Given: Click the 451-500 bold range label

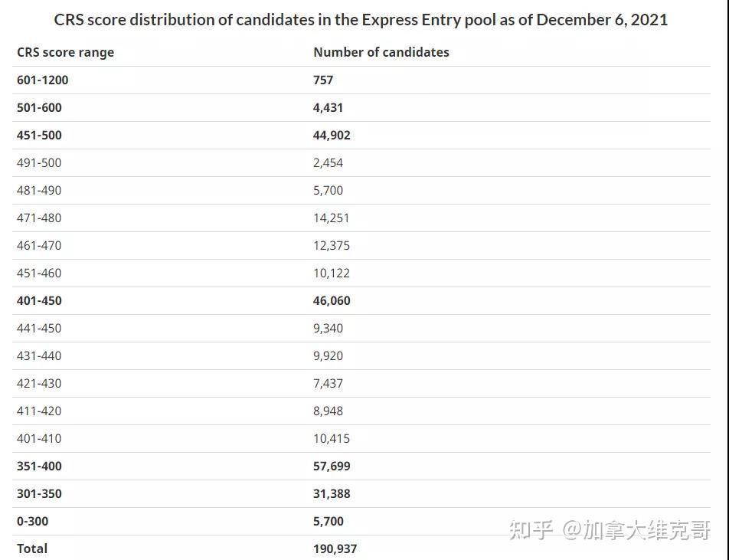Looking at the screenshot, I should 39,136.
